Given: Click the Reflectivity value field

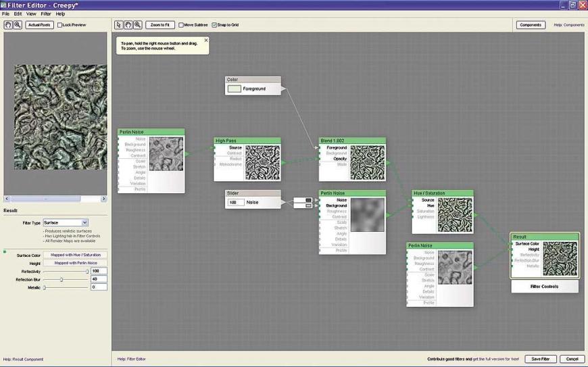Looking at the screenshot, I should pyautogui.click(x=99, y=271).
